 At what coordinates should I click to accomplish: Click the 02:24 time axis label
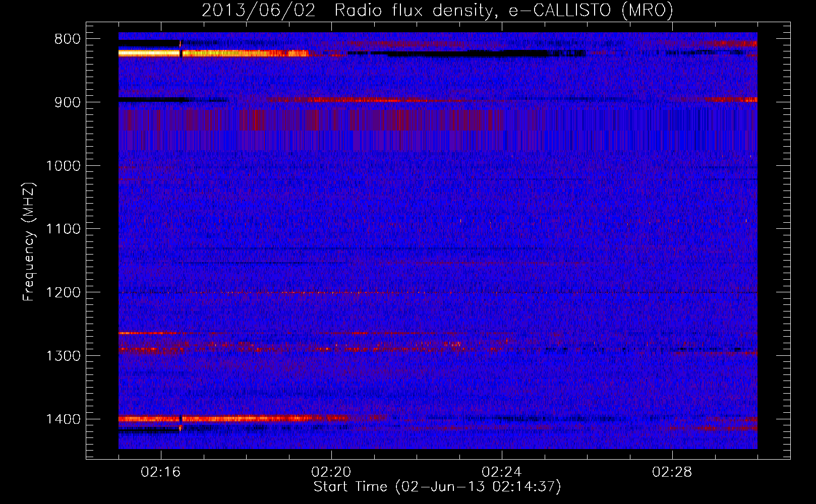click(x=502, y=472)
